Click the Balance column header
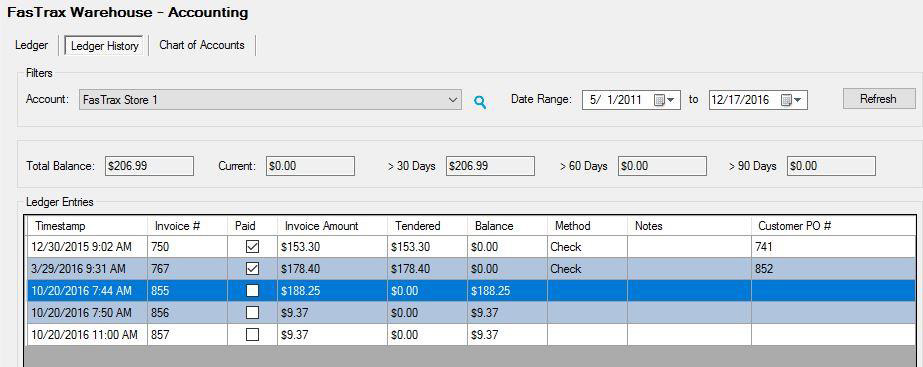Viewport: 923px width, 367px height. click(x=507, y=226)
